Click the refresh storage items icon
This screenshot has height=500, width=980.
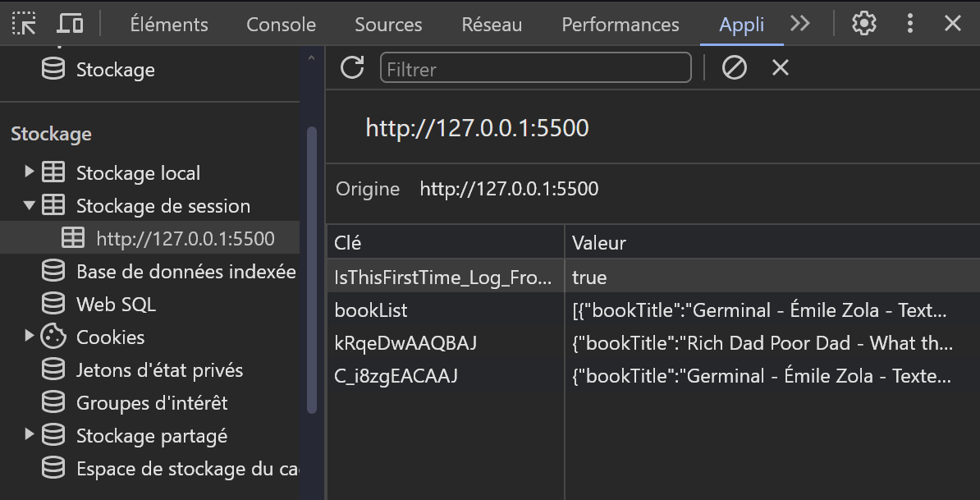[x=351, y=68]
